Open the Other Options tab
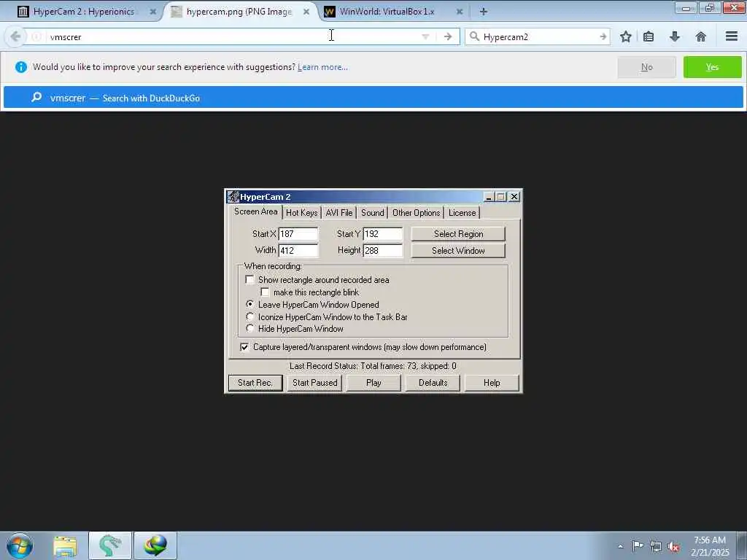Image resolution: width=747 pixels, height=560 pixels. click(x=416, y=212)
